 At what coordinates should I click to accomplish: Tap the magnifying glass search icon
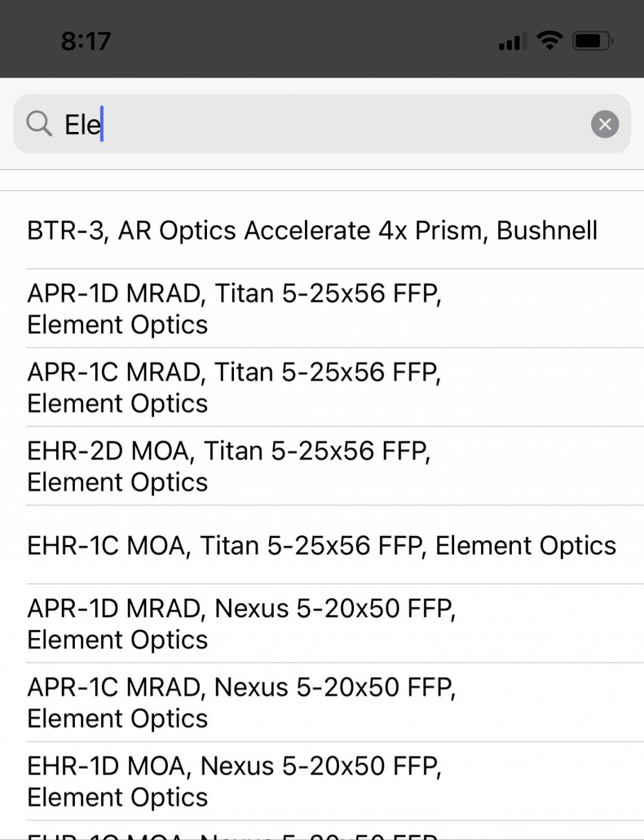(x=39, y=123)
